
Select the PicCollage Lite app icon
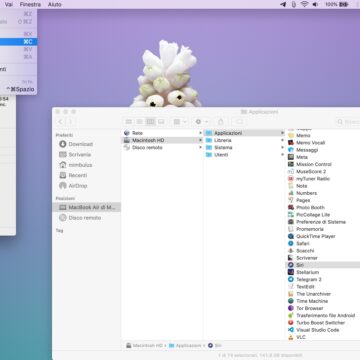(x=291, y=214)
